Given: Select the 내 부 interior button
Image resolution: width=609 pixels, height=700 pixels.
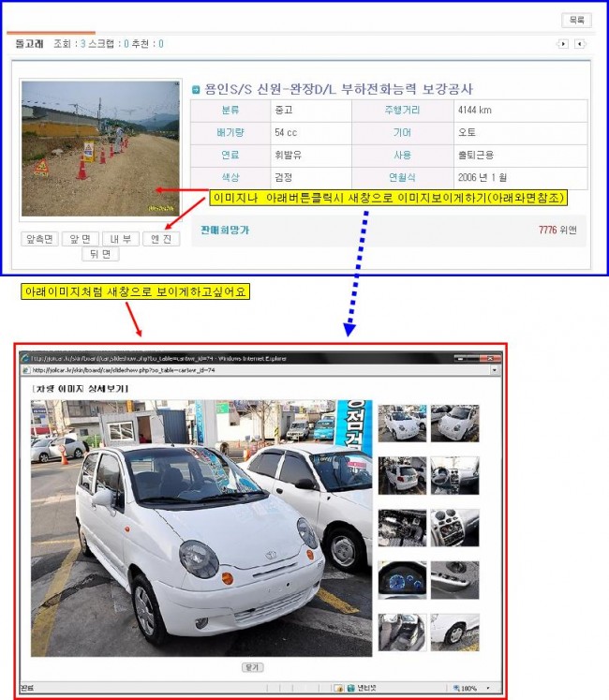Looking at the screenshot, I should coord(120,239).
